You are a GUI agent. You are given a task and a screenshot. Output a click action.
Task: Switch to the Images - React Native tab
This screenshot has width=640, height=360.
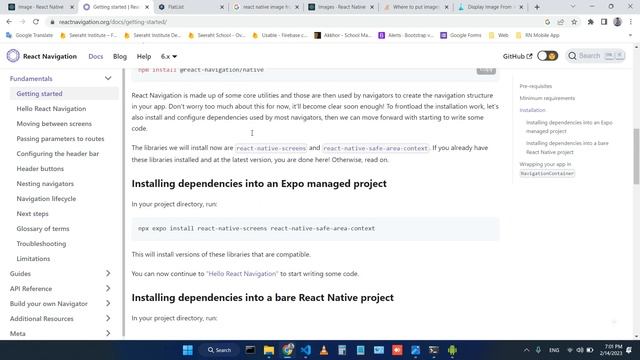point(340,7)
